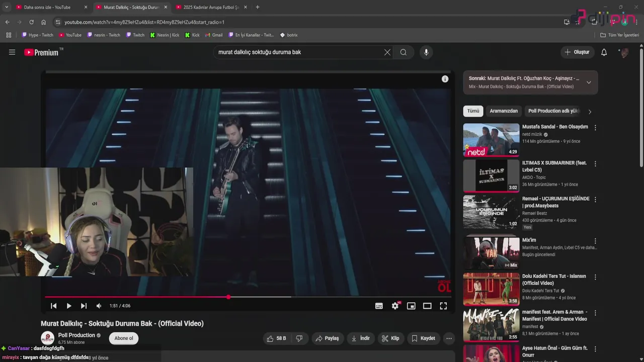This screenshot has height=362, width=644.
Task: Toggle subtitles on the player
Action: (379, 306)
